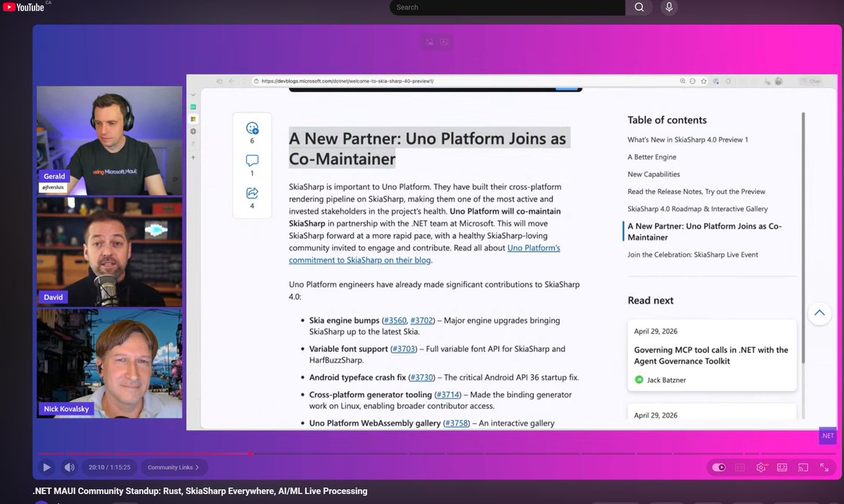Click author Jack Batzner

coord(666,380)
